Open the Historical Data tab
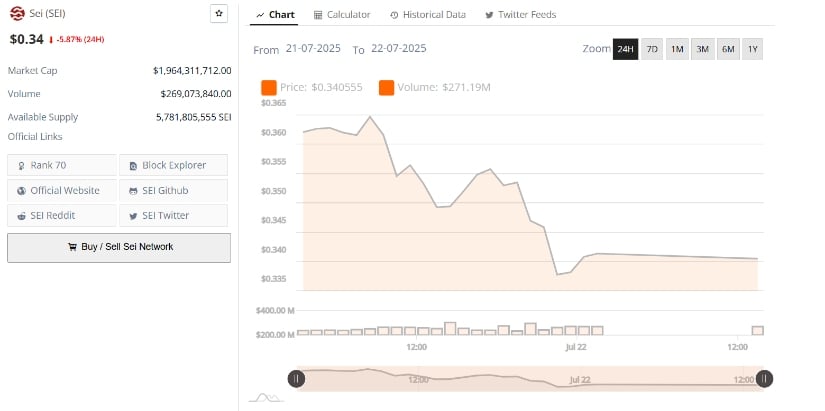 coord(428,15)
